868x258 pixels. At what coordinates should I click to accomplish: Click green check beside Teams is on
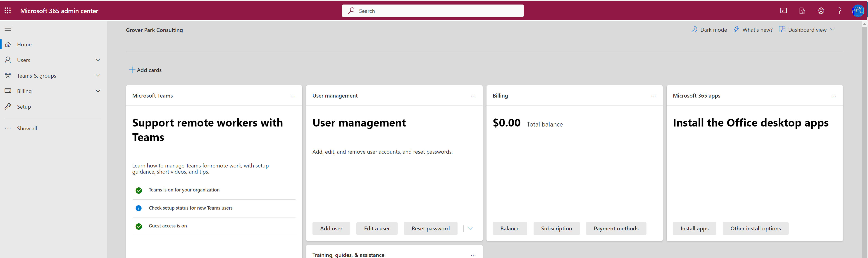[138, 190]
